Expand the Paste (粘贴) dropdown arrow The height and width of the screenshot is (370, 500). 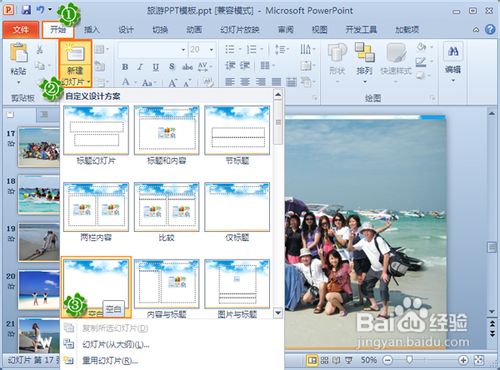click(x=19, y=82)
